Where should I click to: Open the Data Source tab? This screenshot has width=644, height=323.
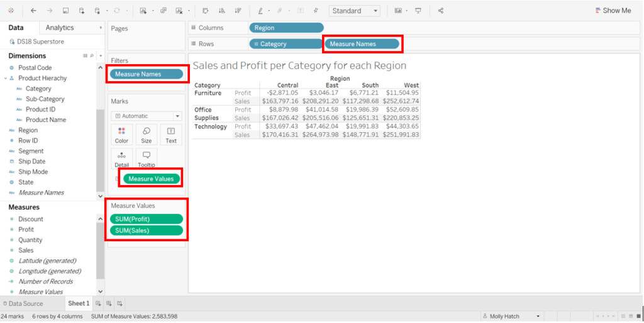23,303
